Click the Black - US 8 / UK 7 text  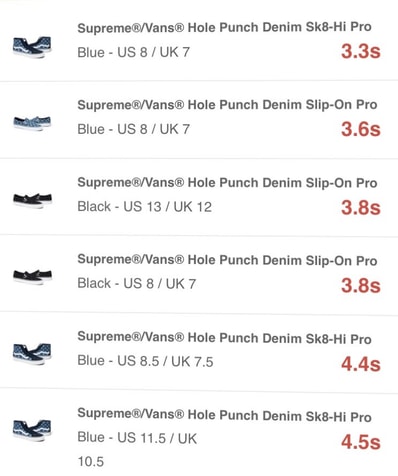tap(137, 284)
